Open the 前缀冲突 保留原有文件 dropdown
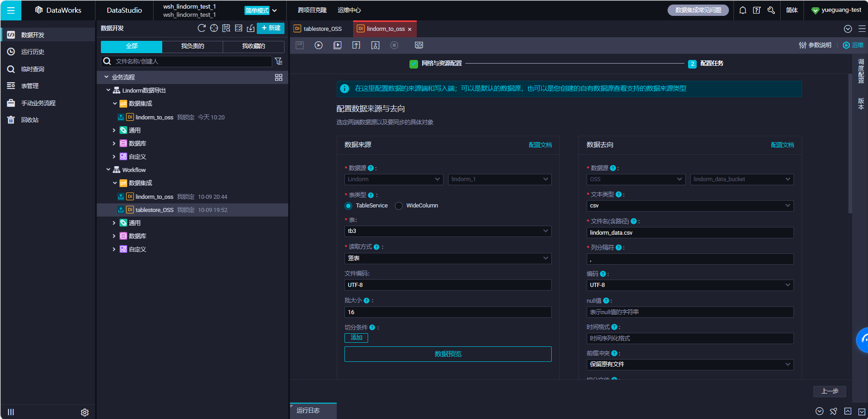 [x=690, y=365]
